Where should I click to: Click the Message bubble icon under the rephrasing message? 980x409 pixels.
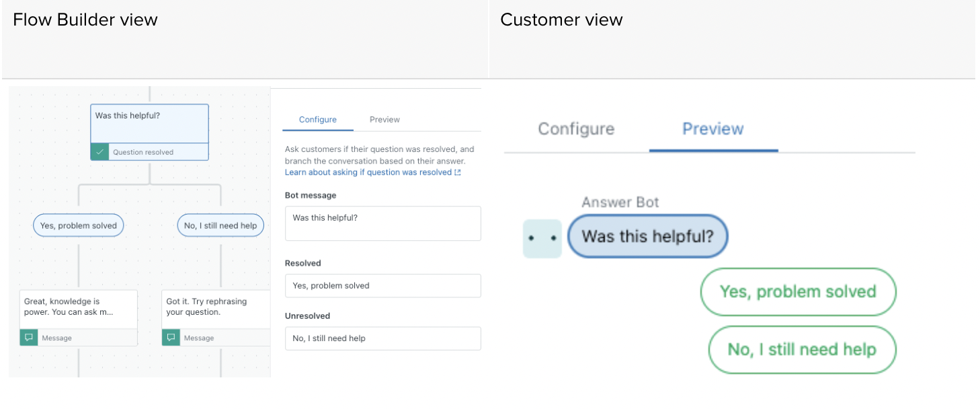point(171,338)
